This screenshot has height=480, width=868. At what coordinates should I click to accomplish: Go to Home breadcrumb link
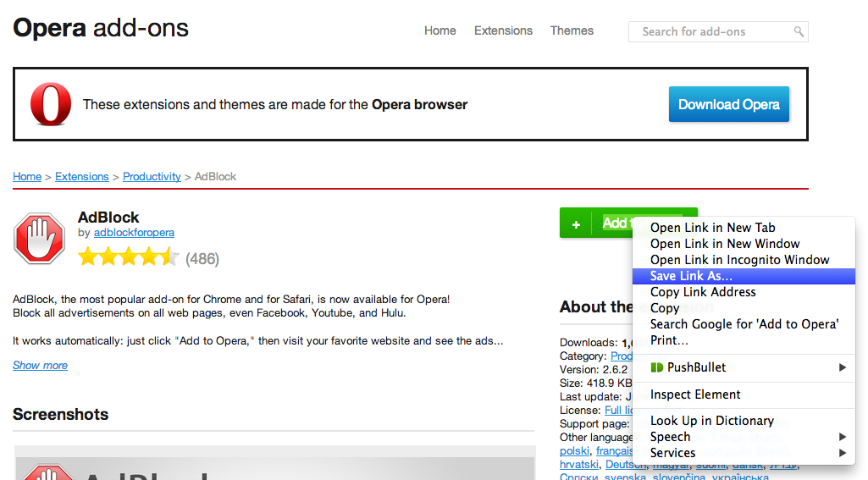click(x=27, y=177)
